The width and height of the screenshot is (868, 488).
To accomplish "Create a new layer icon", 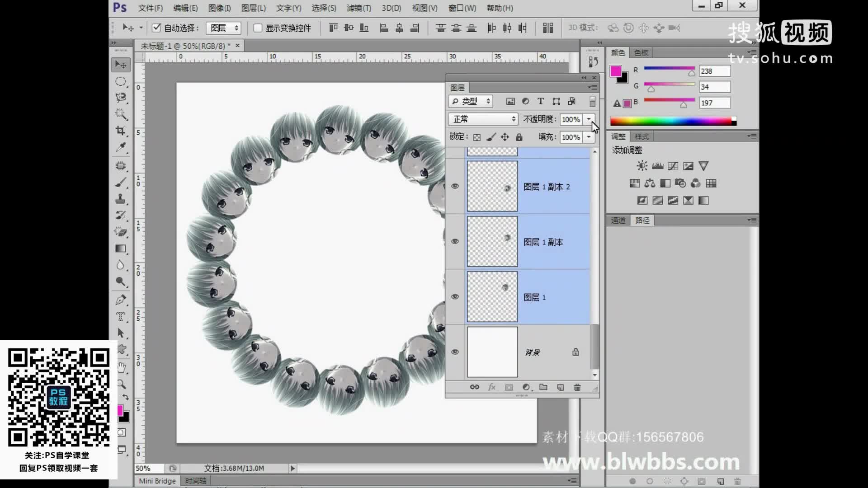I will 561,387.
